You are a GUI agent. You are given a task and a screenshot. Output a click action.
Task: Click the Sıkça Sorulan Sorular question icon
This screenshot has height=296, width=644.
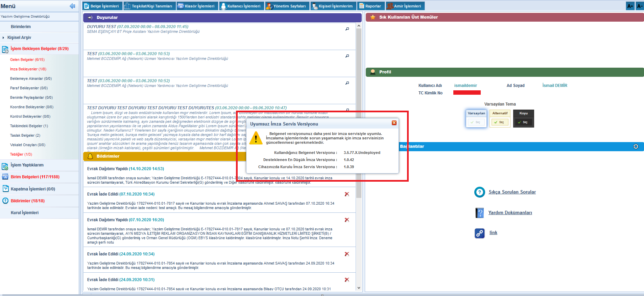[x=479, y=192]
